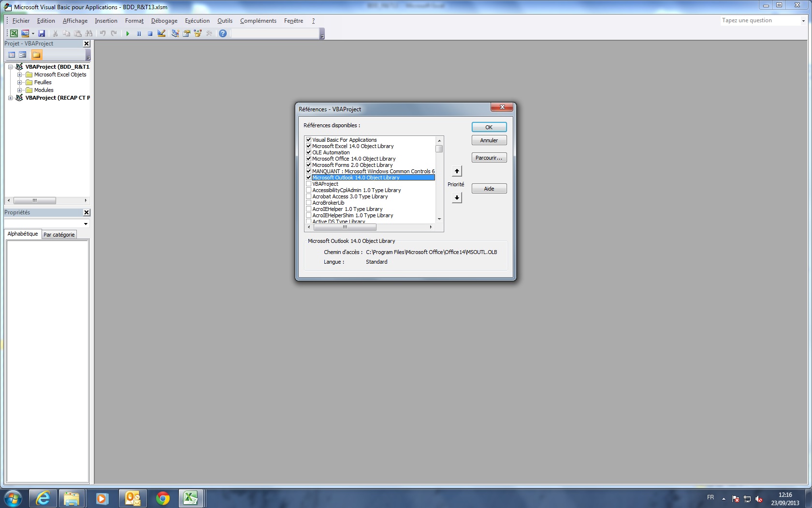The width and height of the screenshot is (812, 508).
Task: Click the references list vertical scrollbar thumb
Action: (x=439, y=149)
